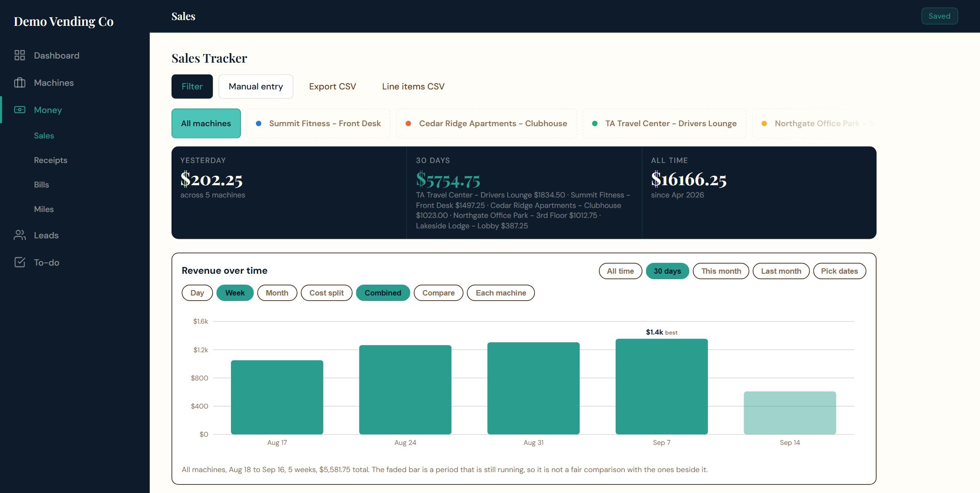Click the $16166.25 all-time total
This screenshot has width=980, height=493.
click(689, 179)
